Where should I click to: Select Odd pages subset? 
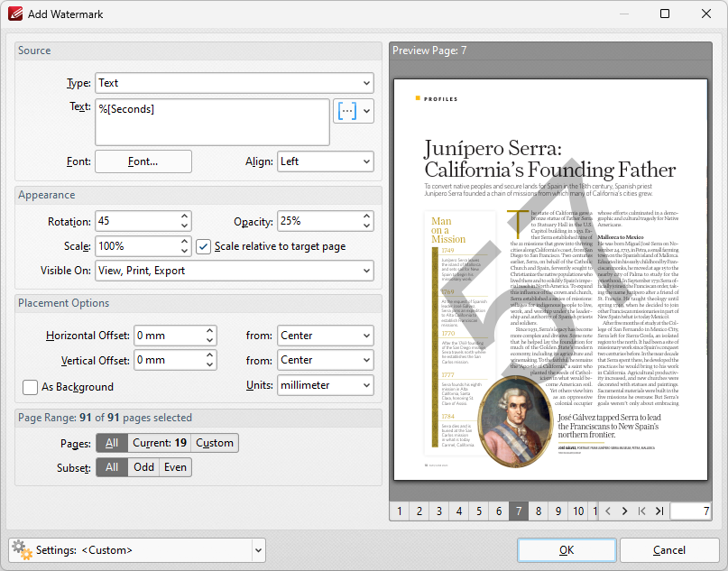pos(144,467)
